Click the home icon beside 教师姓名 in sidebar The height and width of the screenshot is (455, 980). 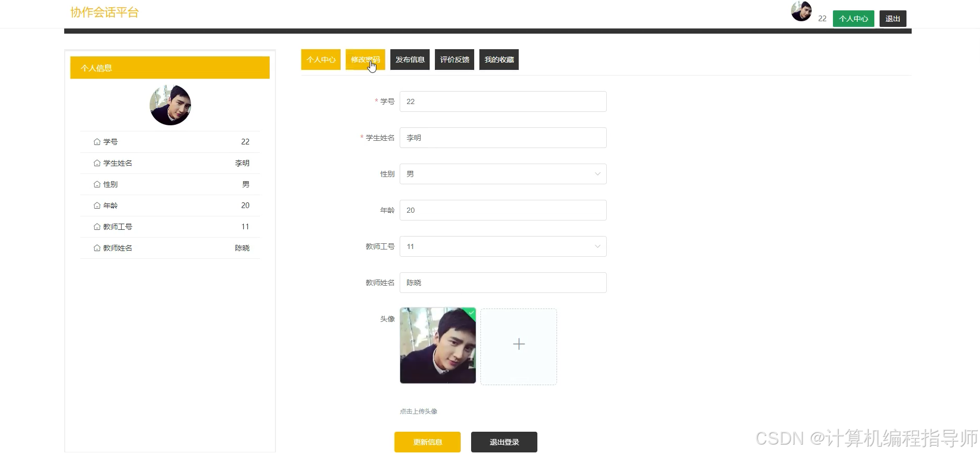click(x=97, y=248)
